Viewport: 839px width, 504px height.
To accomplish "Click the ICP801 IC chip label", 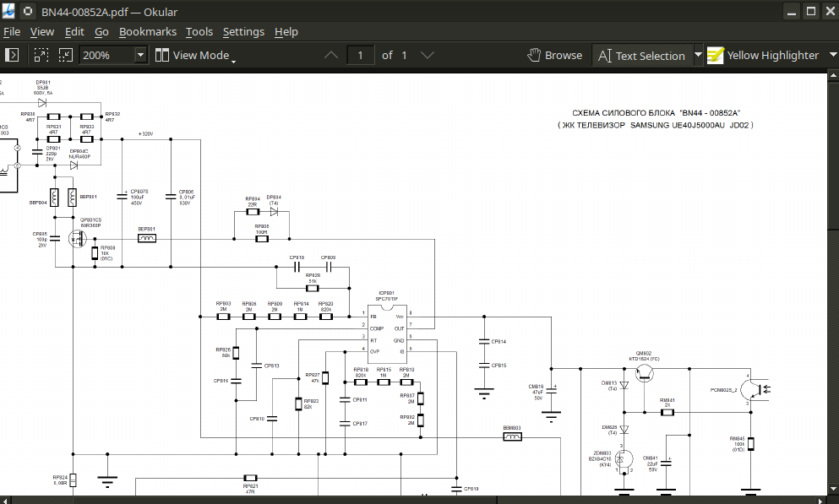I will [386, 295].
